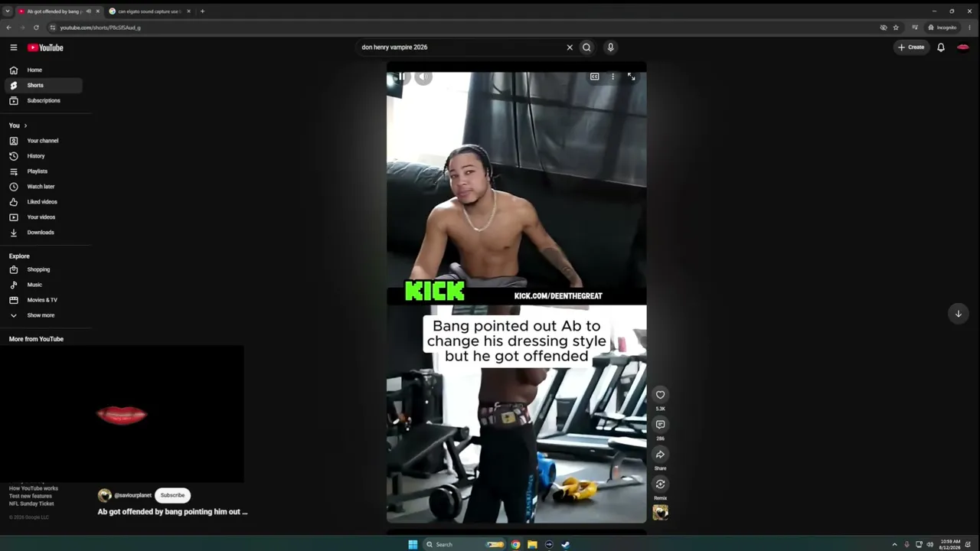This screenshot has height=551, width=980.
Task: Open Shopping under Explore
Action: click(43, 269)
